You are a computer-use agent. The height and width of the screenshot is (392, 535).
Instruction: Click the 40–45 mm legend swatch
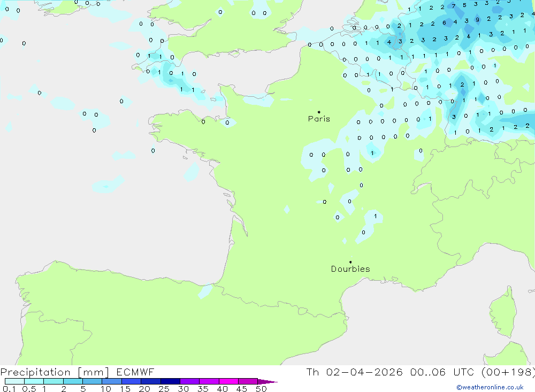[228, 381]
